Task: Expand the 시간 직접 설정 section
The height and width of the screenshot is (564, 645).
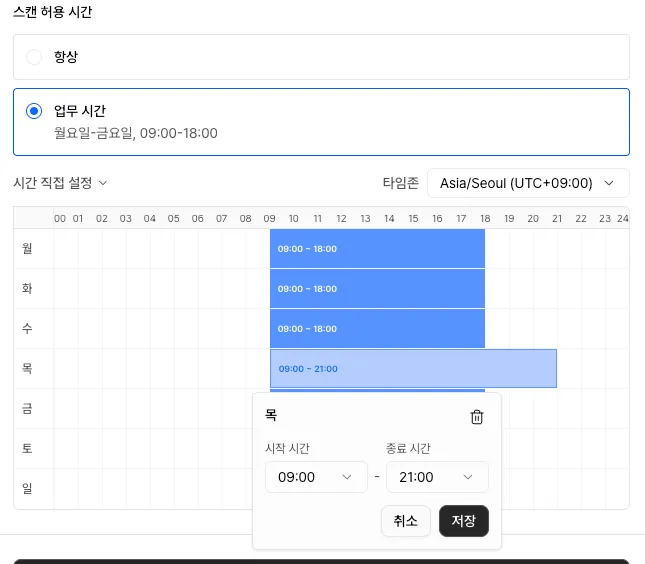Action: (x=60, y=183)
